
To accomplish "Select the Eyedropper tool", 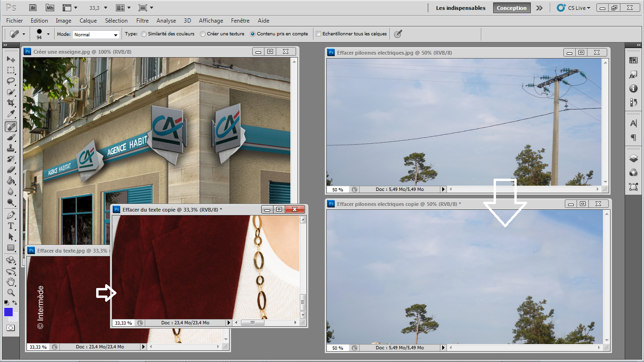I will pos(11,114).
